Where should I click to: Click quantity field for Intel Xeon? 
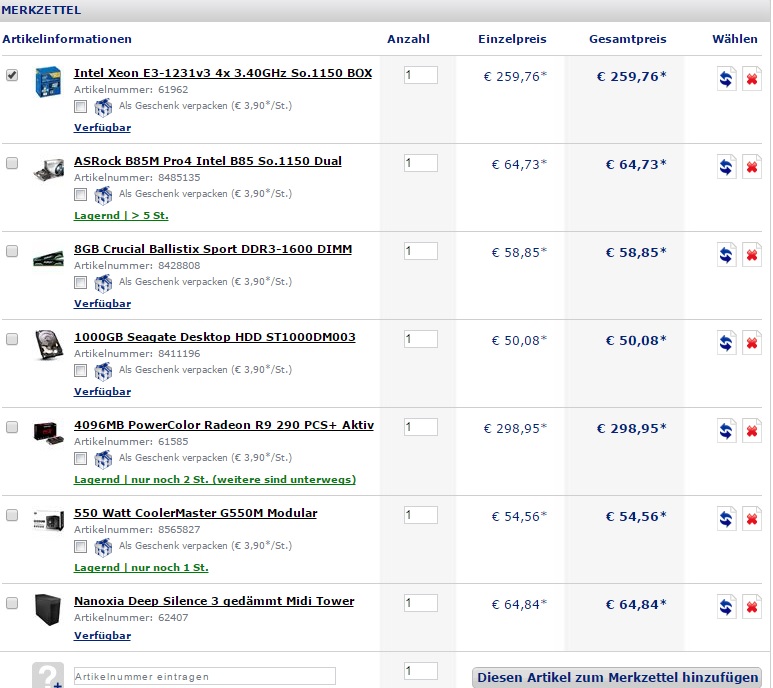click(x=421, y=75)
